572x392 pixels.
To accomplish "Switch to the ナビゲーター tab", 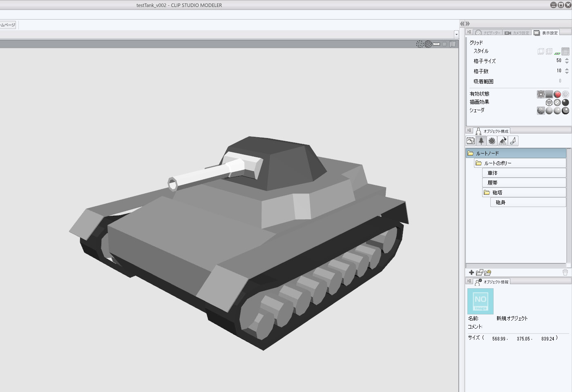I will pyautogui.click(x=488, y=33).
